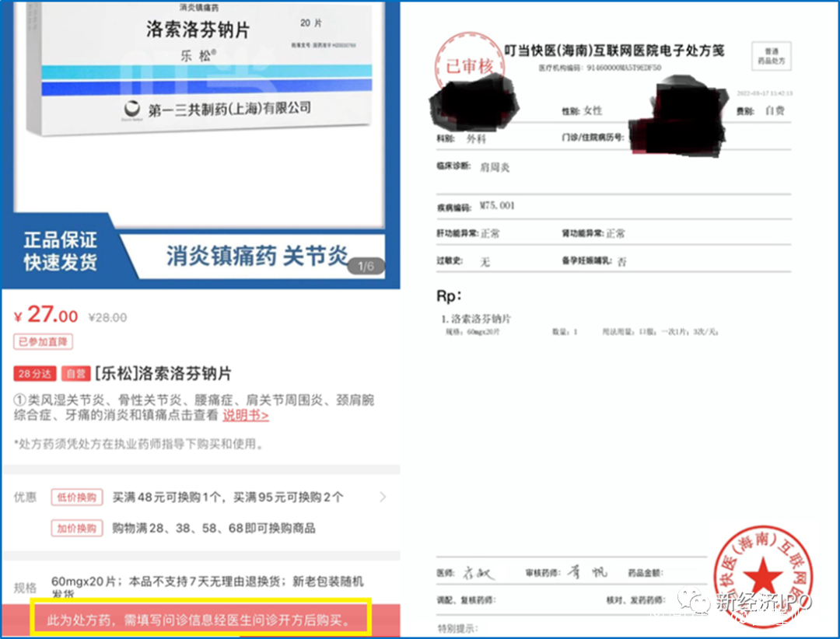The height and width of the screenshot is (639, 840).
Task: Click the 已参加直降 discount badge
Action: click(43, 342)
